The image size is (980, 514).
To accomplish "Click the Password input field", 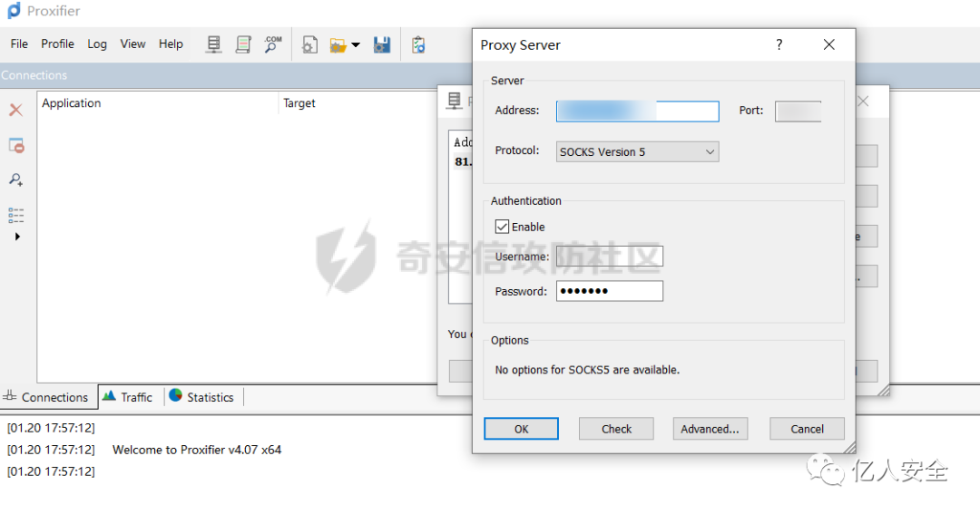I will (x=610, y=291).
